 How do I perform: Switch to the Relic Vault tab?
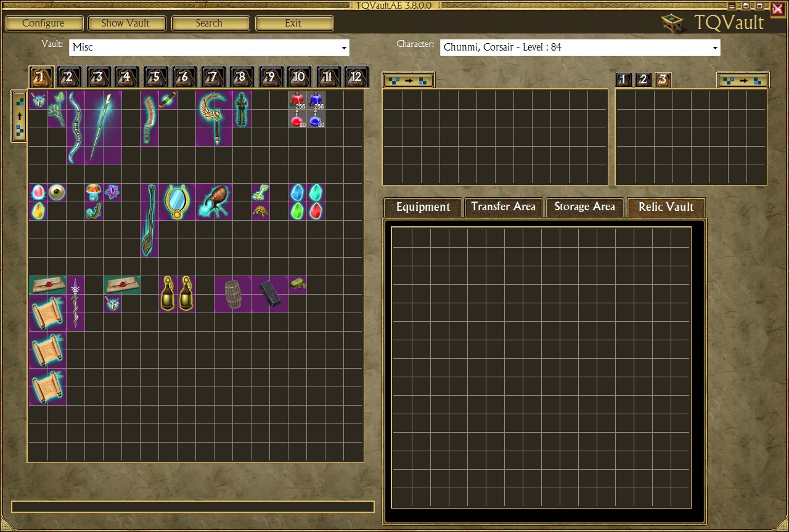(666, 207)
